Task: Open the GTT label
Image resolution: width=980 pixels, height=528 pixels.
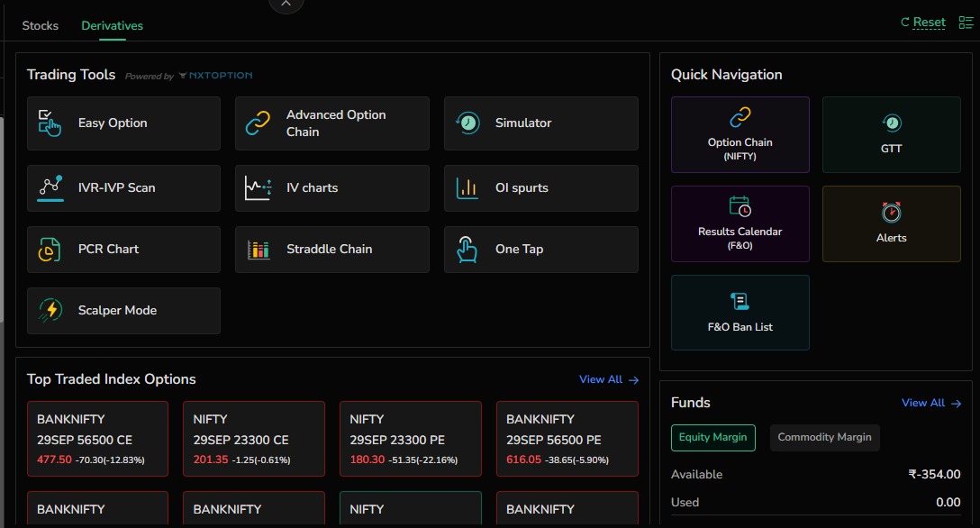Action: click(x=891, y=149)
